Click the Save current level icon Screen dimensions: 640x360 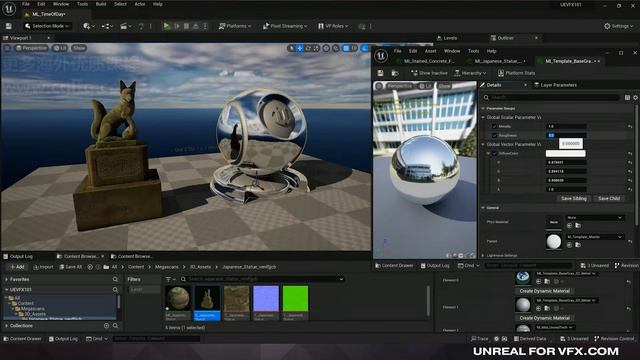(x=9, y=26)
